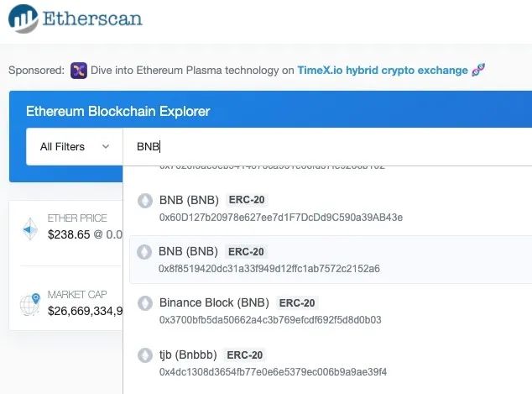Click the Market Cap dollar value

(x=86, y=312)
